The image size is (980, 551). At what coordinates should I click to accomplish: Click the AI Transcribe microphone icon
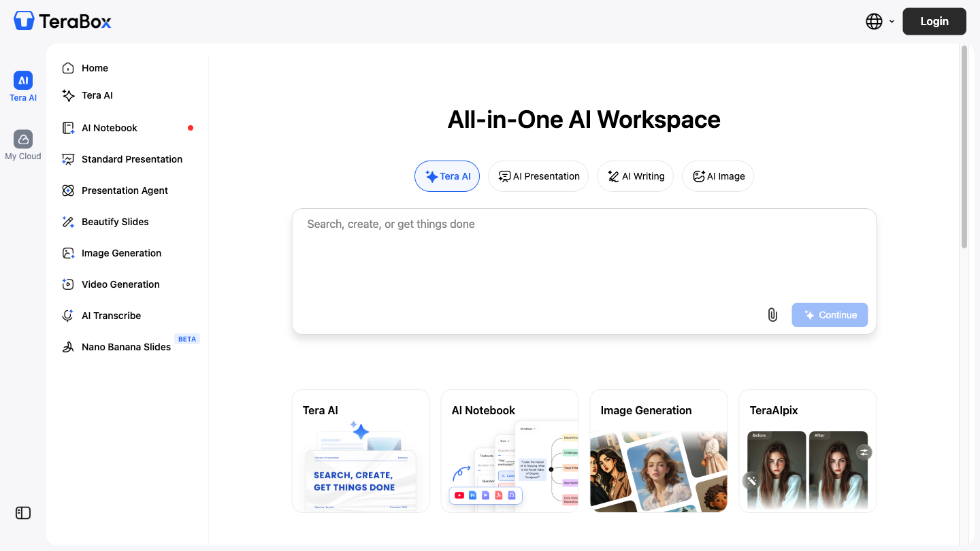pyautogui.click(x=68, y=316)
